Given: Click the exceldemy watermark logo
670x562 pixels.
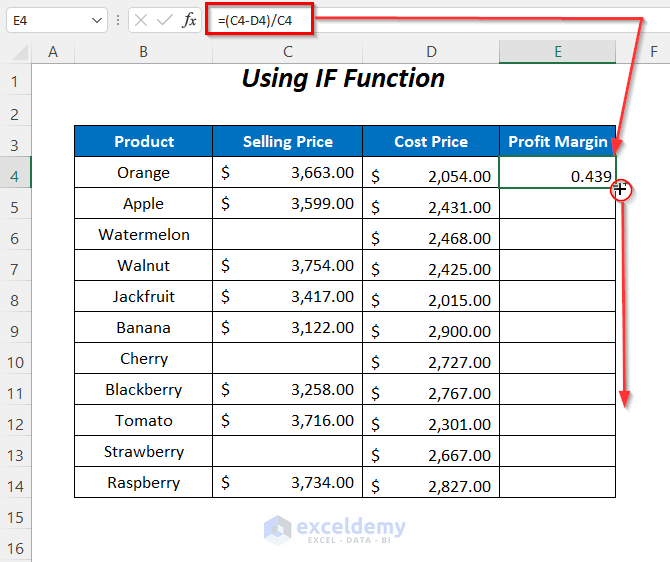Looking at the screenshot, I should click(x=334, y=529).
